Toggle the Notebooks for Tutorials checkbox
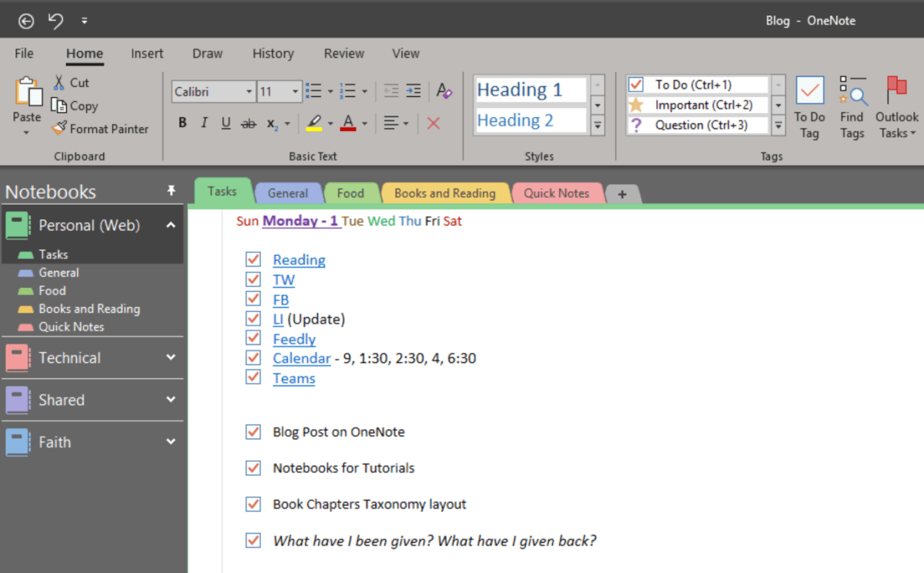The width and height of the screenshot is (924, 573). (x=253, y=467)
